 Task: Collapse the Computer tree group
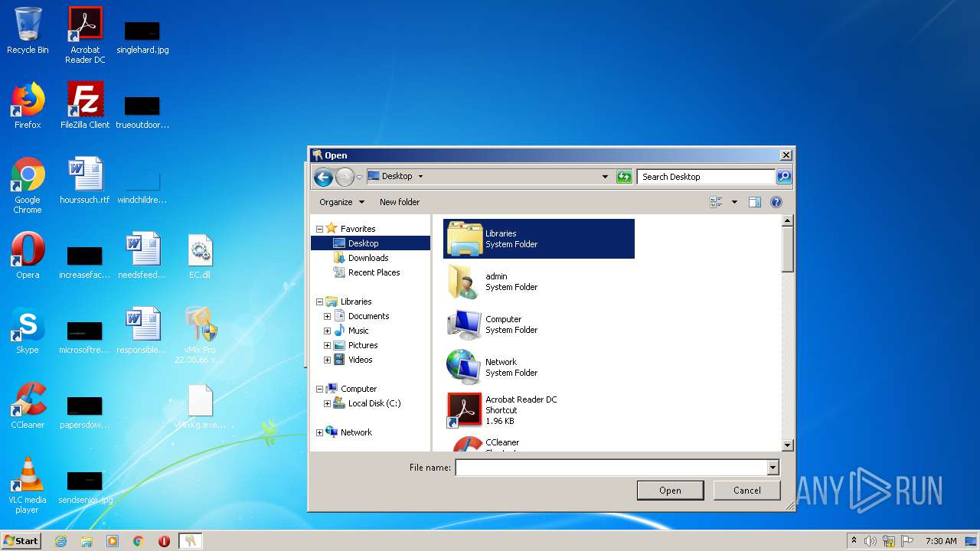pyautogui.click(x=319, y=389)
